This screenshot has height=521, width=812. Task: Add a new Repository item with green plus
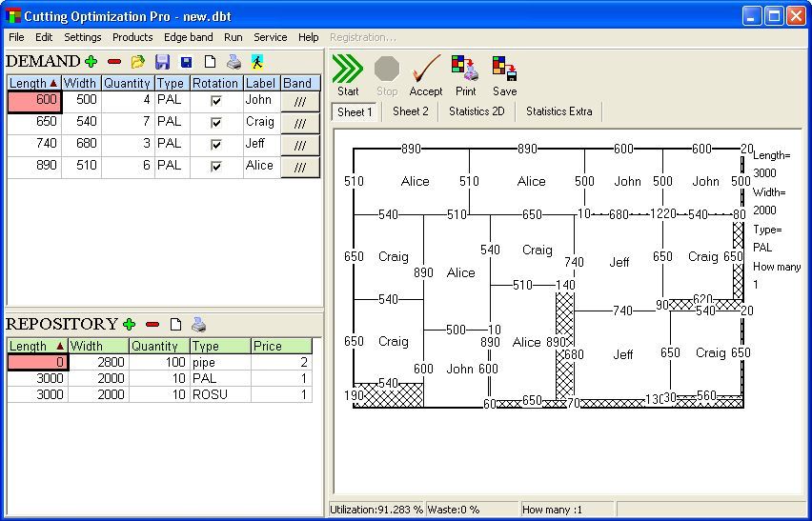point(130,325)
